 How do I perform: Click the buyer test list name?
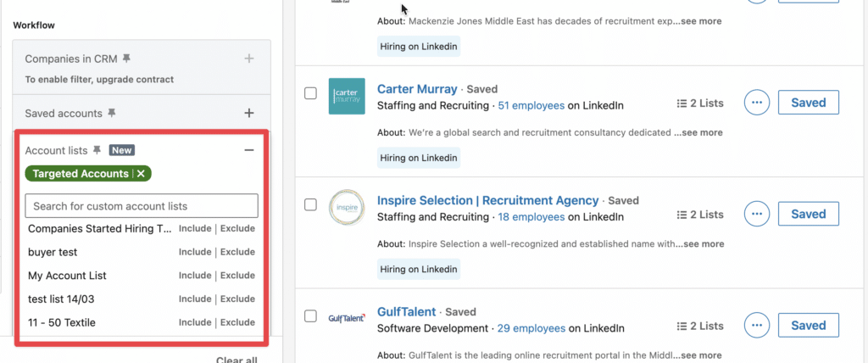[53, 252]
